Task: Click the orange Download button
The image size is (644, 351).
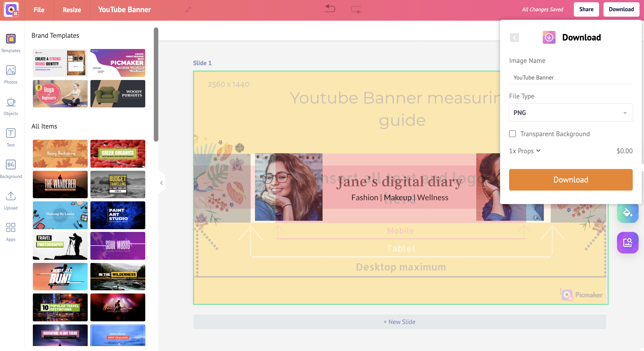Action: coord(571,180)
